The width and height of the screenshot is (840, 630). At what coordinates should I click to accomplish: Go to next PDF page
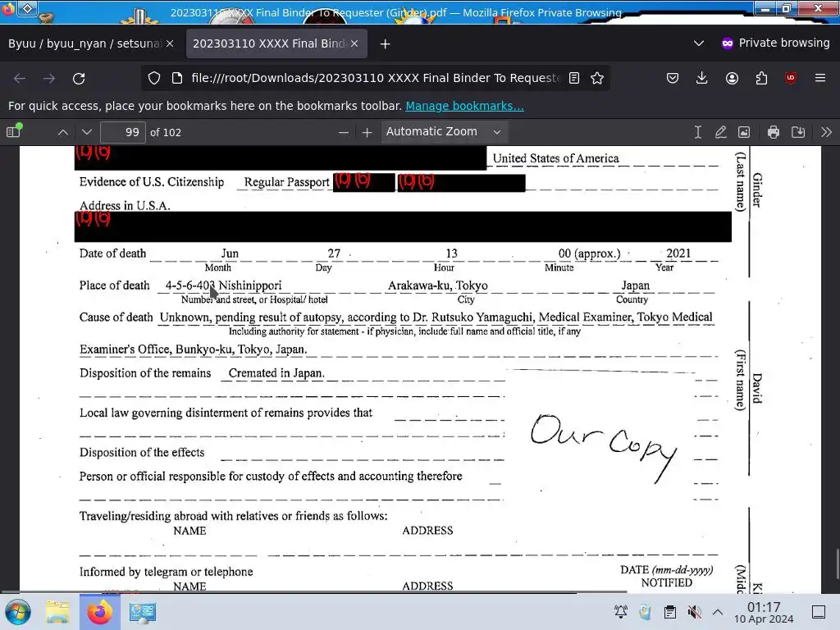[87, 132]
